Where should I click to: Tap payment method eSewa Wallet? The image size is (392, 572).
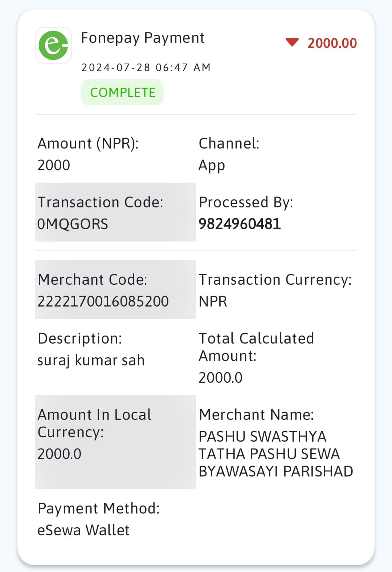coord(83,530)
